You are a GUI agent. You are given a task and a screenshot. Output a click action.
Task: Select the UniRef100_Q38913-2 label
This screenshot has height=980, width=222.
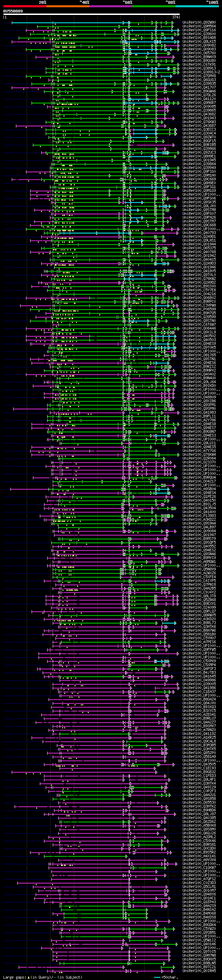point(201,72)
